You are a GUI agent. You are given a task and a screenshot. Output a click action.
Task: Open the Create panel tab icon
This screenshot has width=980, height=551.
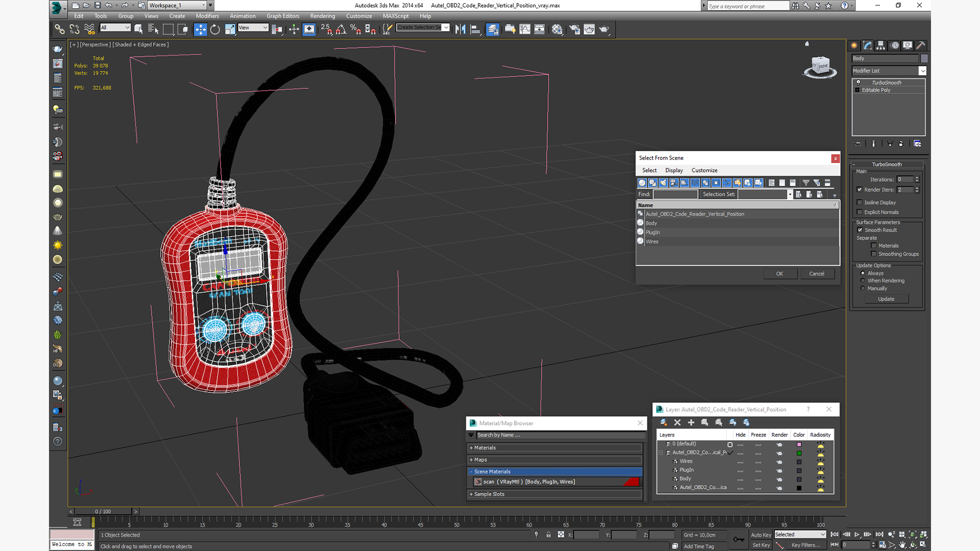[x=854, y=45]
